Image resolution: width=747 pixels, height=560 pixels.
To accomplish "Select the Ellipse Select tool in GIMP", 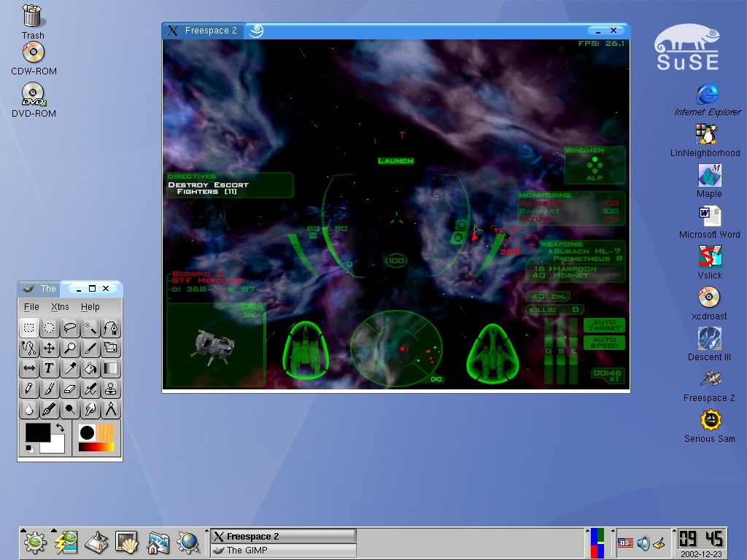I will [x=50, y=328].
